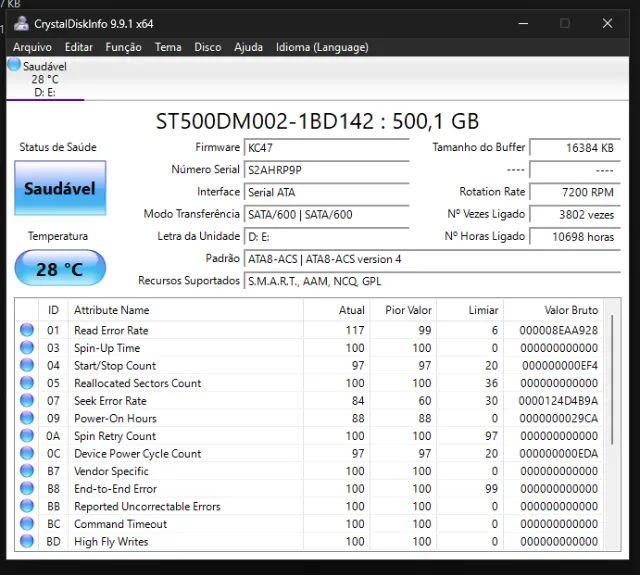The image size is (640, 575).
Task: Click the End-to-End Error status orb
Action: click(x=27, y=488)
